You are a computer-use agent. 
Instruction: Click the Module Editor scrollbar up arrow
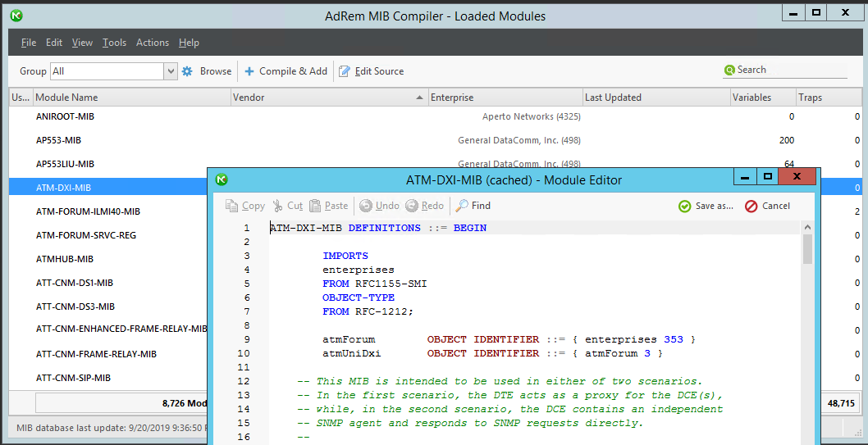pos(807,227)
